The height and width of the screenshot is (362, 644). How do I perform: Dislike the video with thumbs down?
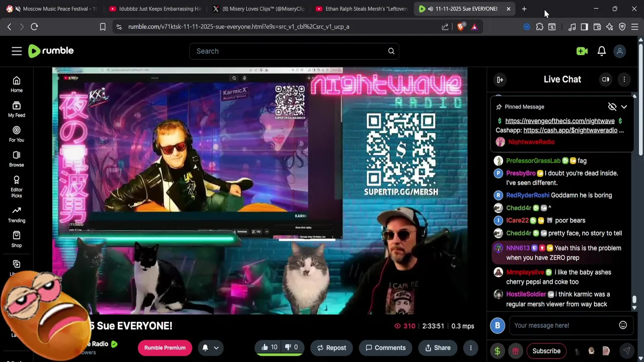point(292,347)
